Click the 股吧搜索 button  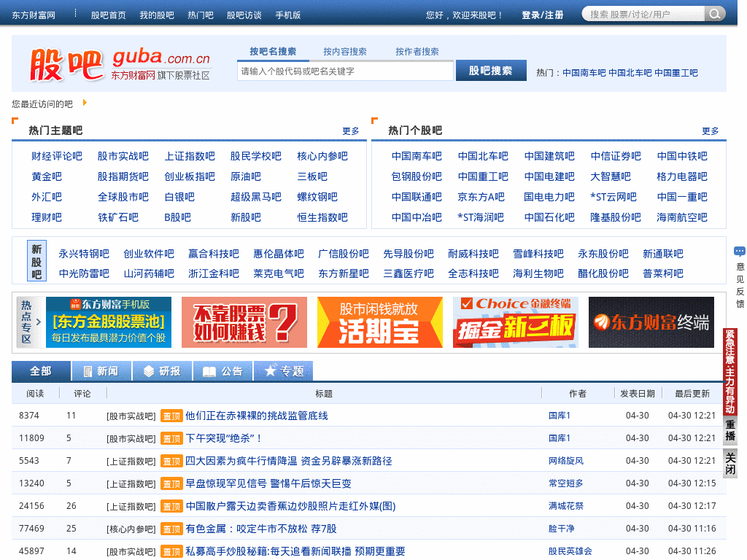[x=491, y=71]
